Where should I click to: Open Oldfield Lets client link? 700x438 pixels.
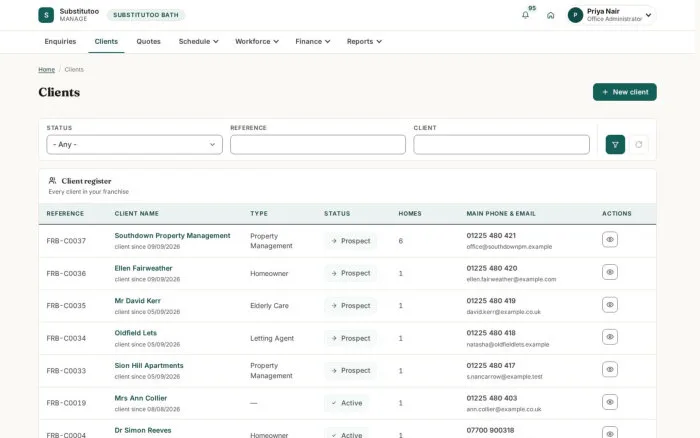pos(136,333)
